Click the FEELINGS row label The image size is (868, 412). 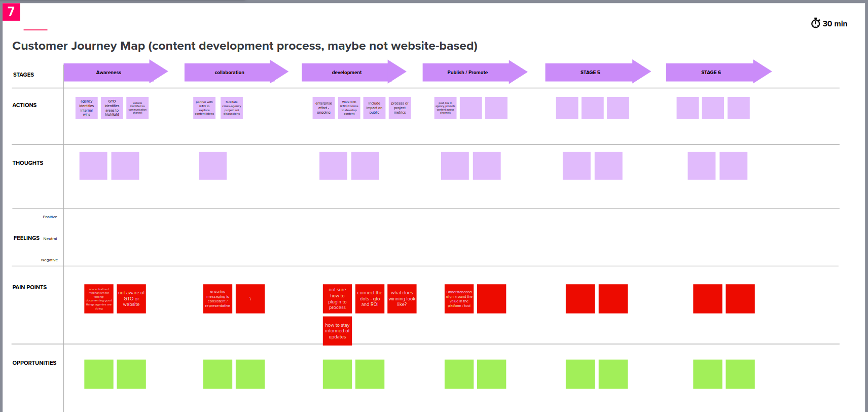pyautogui.click(x=26, y=238)
